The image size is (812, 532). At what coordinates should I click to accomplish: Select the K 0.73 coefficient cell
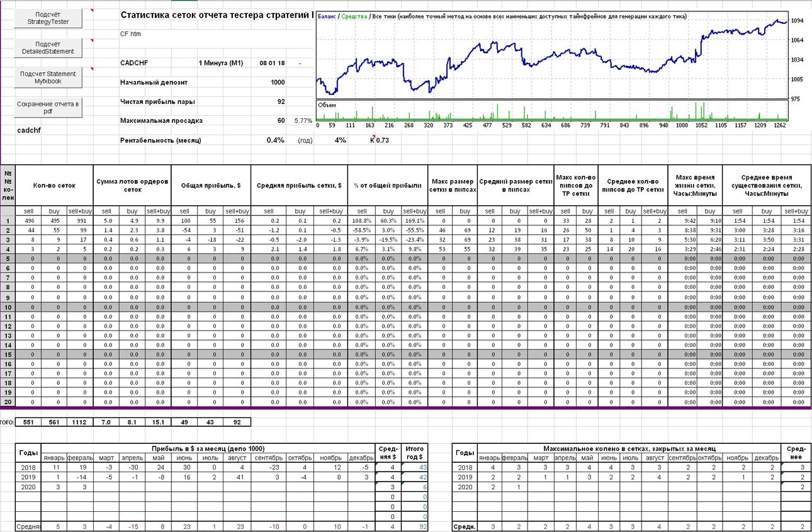(380, 140)
